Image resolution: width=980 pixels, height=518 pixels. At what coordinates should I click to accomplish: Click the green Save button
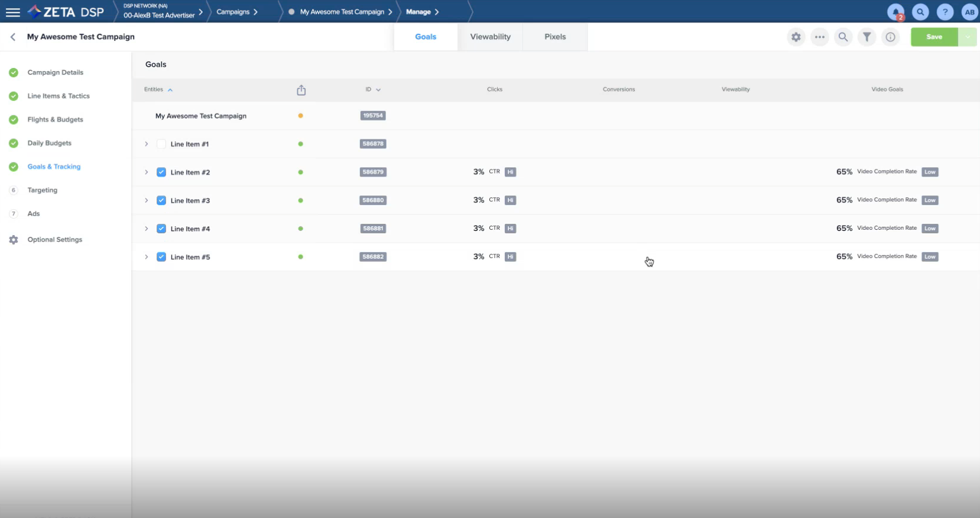[x=934, y=37]
